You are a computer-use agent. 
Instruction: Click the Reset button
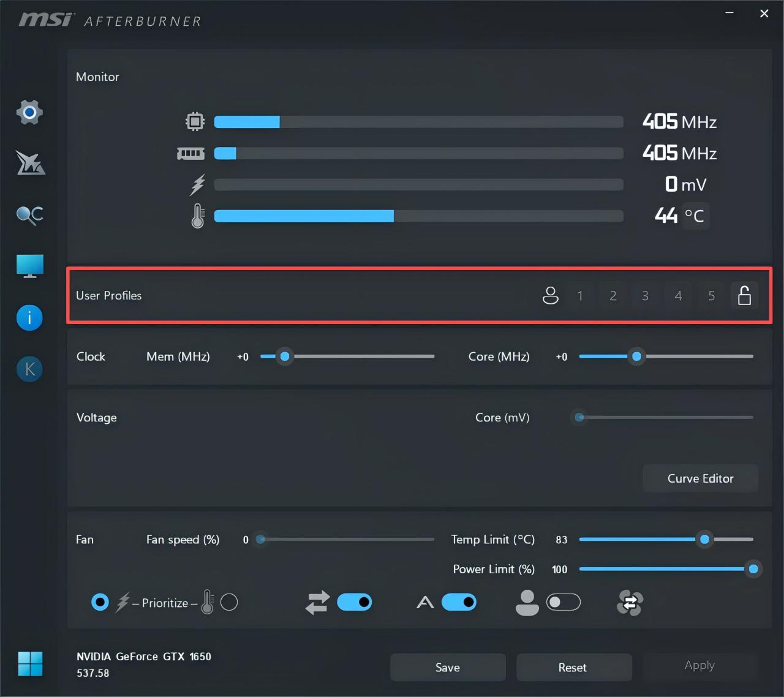click(573, 667)
